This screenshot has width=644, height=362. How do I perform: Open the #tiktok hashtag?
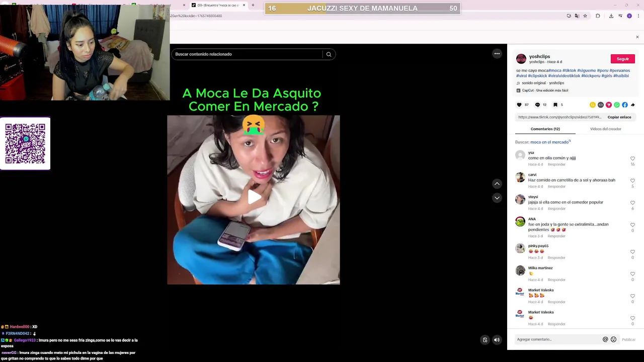(x=570, y=71)
